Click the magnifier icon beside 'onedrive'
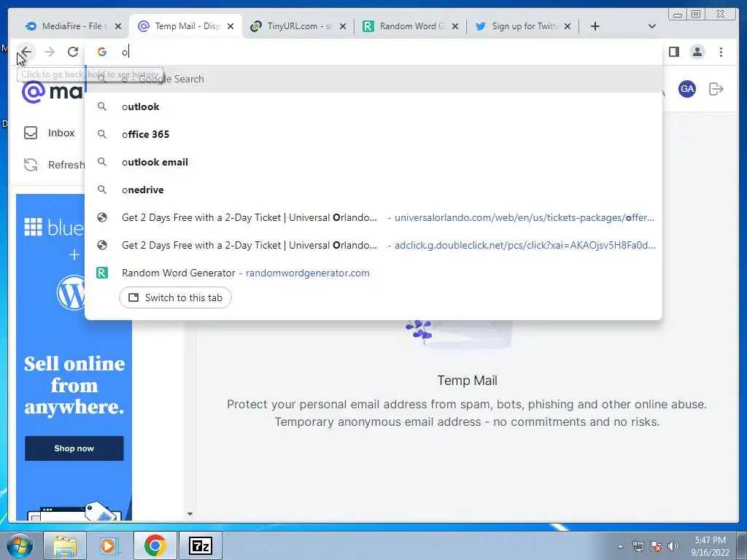 click(x=102, y=190)
